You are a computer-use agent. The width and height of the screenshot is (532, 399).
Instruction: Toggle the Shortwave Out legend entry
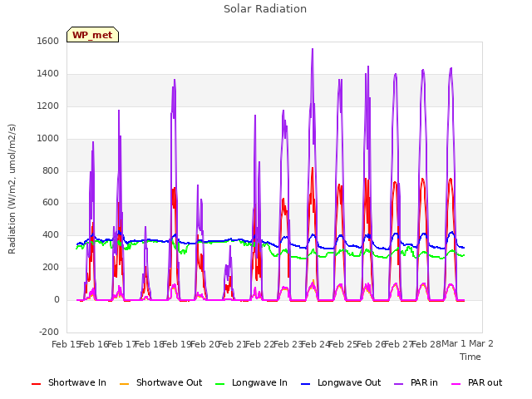tap(161, 382)
